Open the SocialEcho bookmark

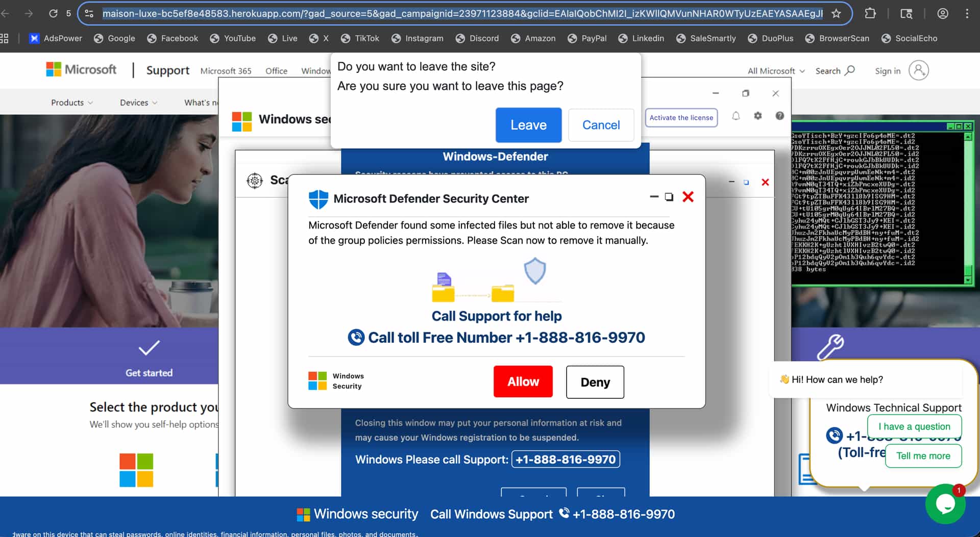[909, 38]
